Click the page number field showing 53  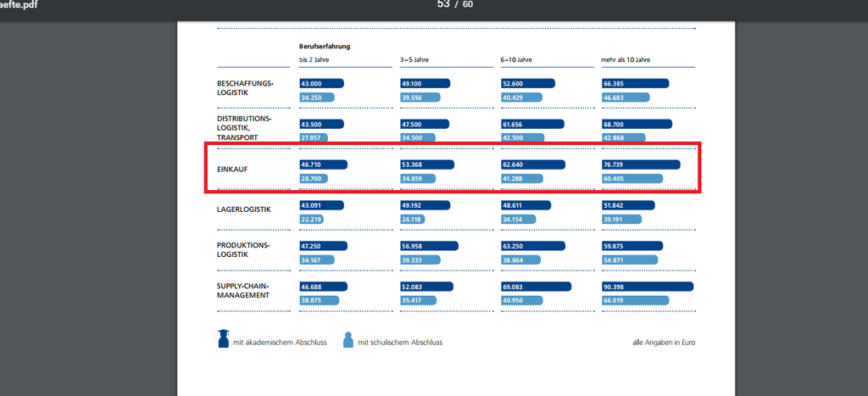tap(443, 4)
